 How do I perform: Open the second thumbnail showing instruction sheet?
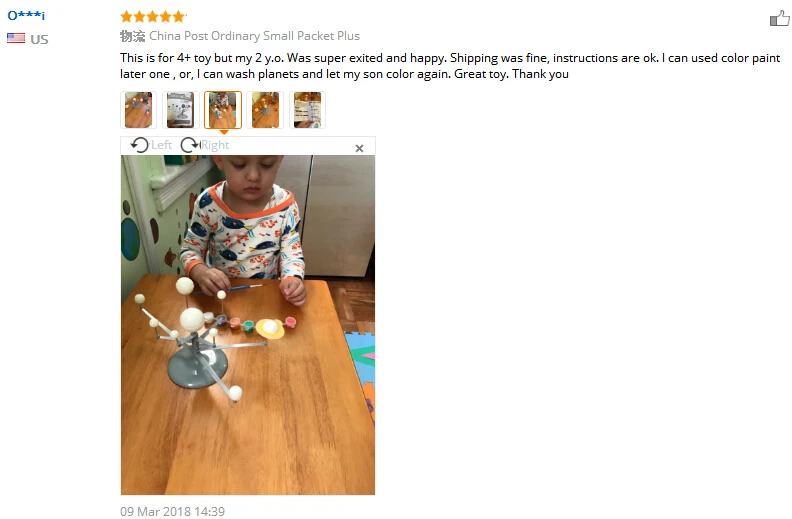(x=180, y=110)
